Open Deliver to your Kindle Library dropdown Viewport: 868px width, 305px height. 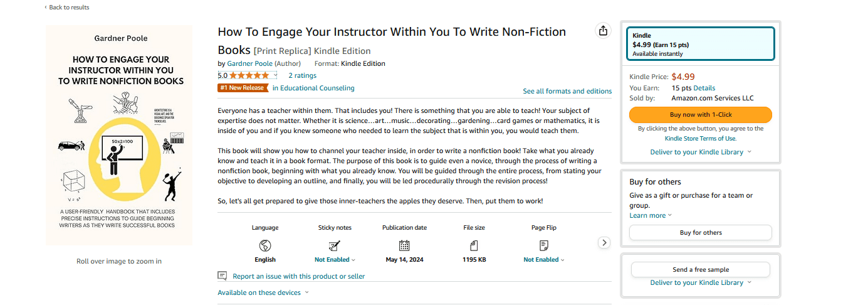(700, 152)
